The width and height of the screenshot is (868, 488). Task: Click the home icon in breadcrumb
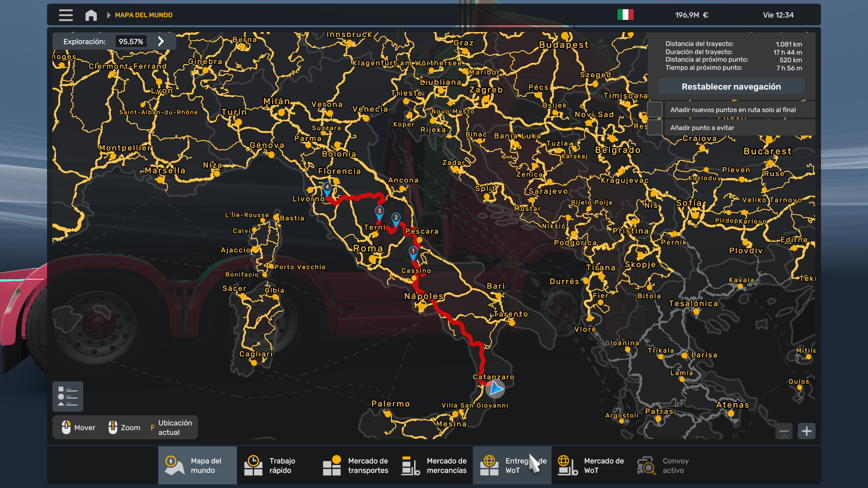pyautogui.click(x=91, y=15)
